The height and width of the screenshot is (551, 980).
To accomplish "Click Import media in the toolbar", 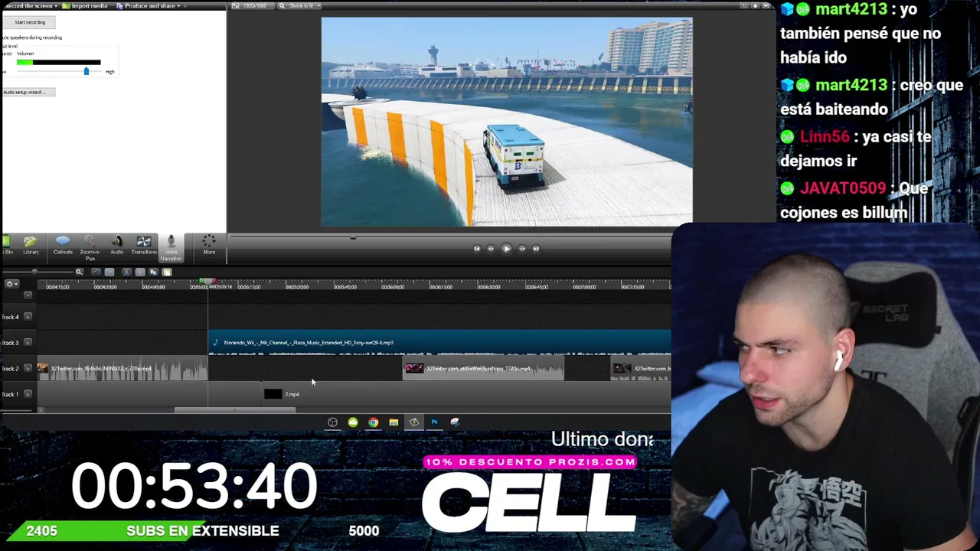I will pos(87,6).
